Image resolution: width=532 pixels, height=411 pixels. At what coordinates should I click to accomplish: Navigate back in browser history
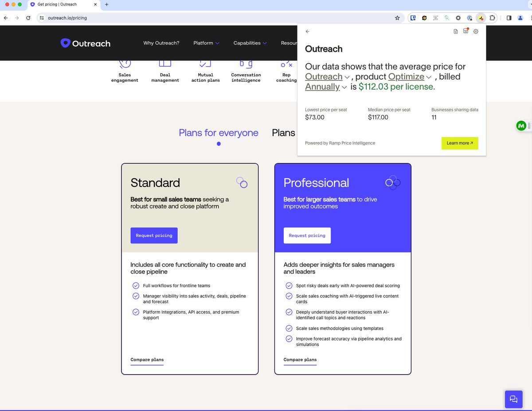5,18
